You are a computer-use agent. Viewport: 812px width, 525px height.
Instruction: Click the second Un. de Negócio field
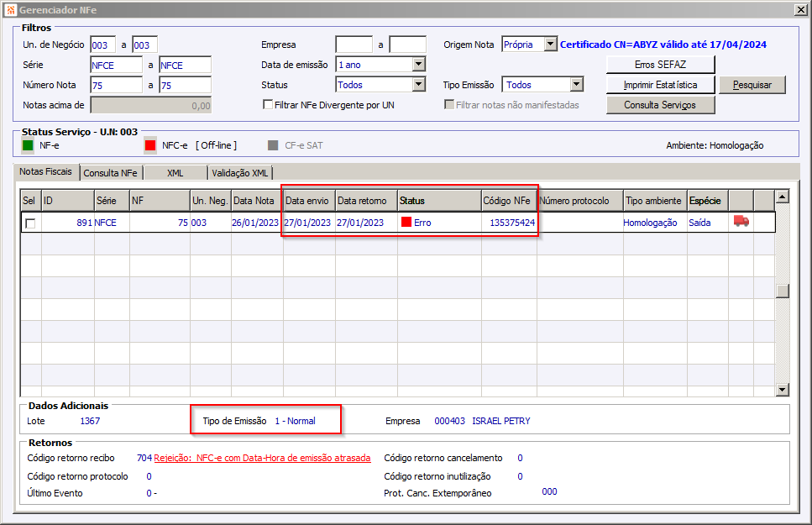(144, 45)
